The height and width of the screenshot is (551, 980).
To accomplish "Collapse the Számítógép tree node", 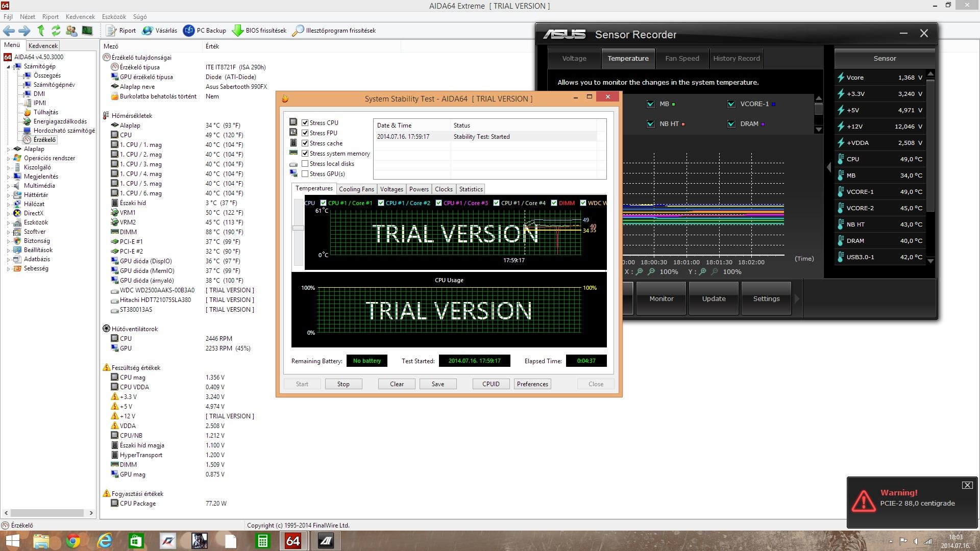I will point(8,67).
